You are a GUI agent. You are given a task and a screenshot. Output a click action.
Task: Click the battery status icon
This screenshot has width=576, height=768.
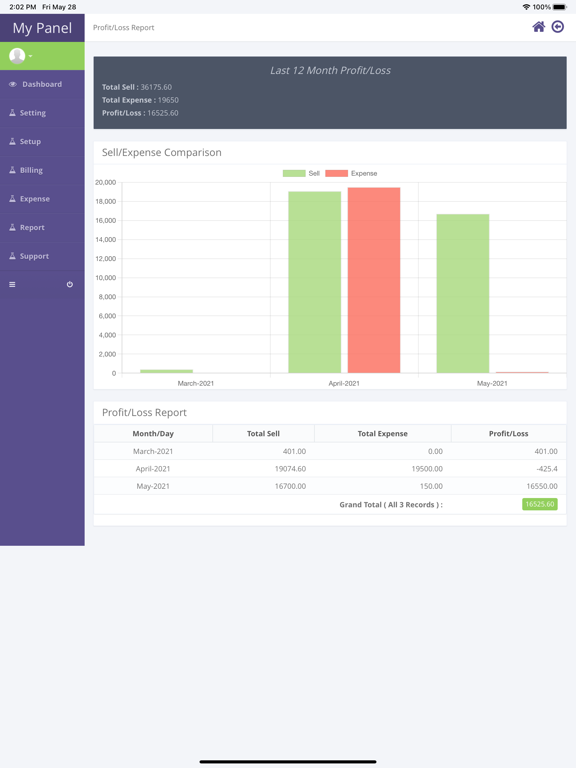pos(559,7)
